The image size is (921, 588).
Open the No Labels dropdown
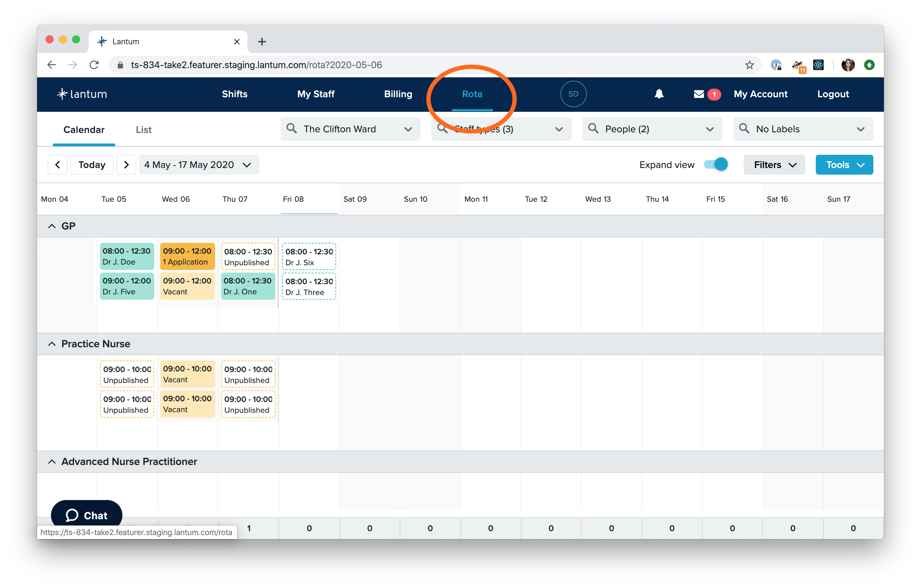pos(803,129)
